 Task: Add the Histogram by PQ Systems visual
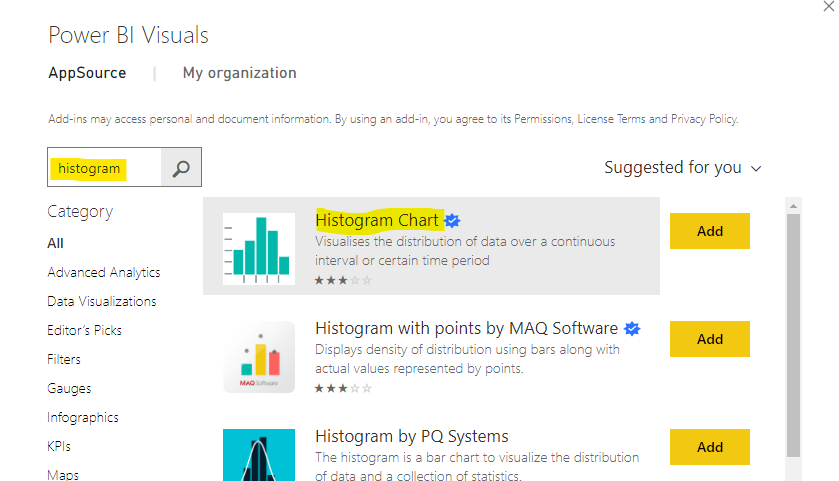(709, 447)
